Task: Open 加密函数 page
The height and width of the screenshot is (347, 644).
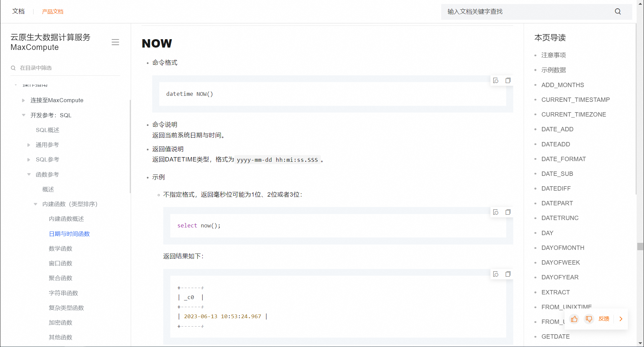Action: tap(60, 323)
